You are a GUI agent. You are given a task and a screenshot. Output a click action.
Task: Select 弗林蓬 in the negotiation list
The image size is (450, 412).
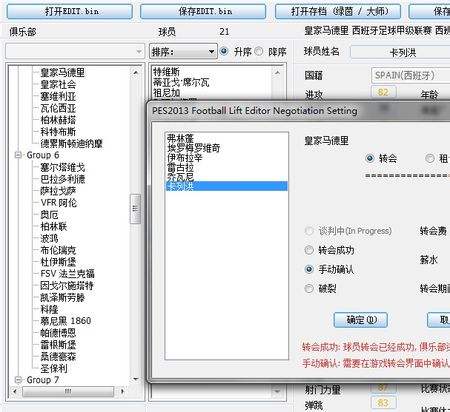180,138
